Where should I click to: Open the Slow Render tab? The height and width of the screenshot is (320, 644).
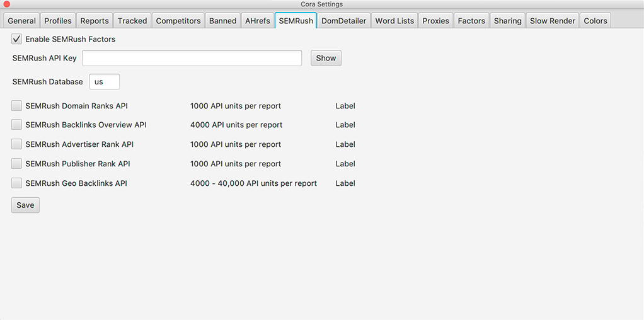point(553,21)
